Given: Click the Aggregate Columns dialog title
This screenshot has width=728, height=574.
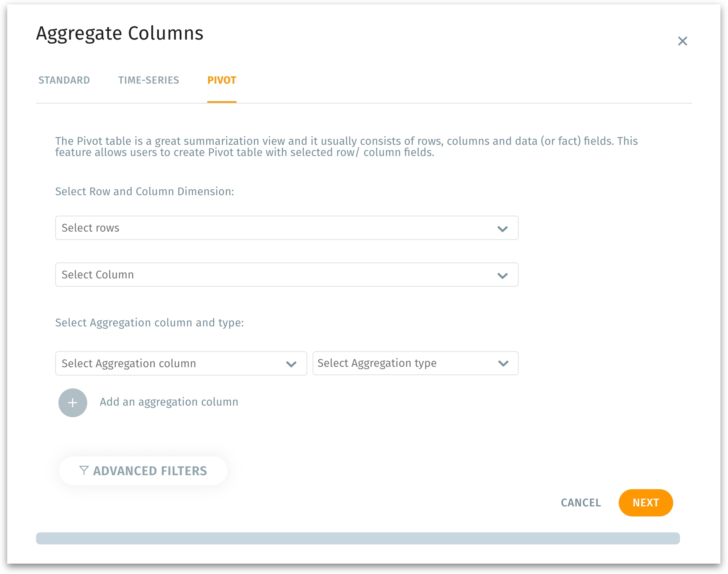Looking at the screenshot, I should [x=120, y=33].
